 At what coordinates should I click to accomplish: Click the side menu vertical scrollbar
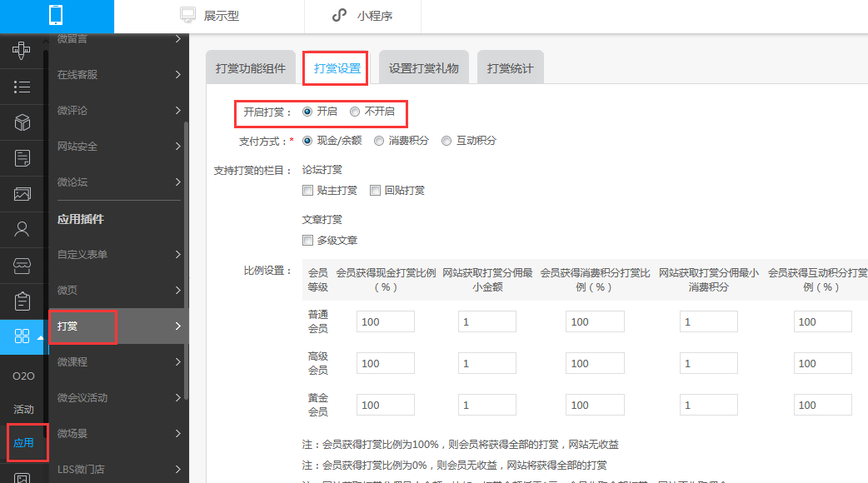(186, 260)
